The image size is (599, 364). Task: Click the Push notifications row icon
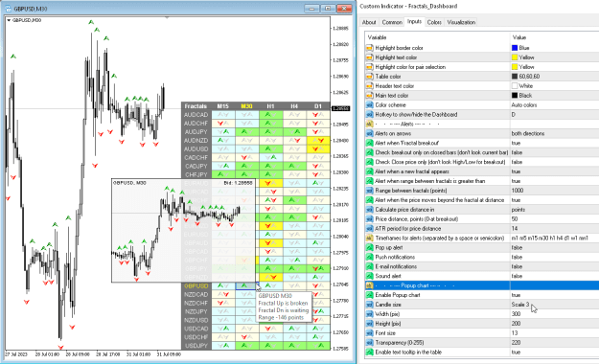click(x=369, y=257)
